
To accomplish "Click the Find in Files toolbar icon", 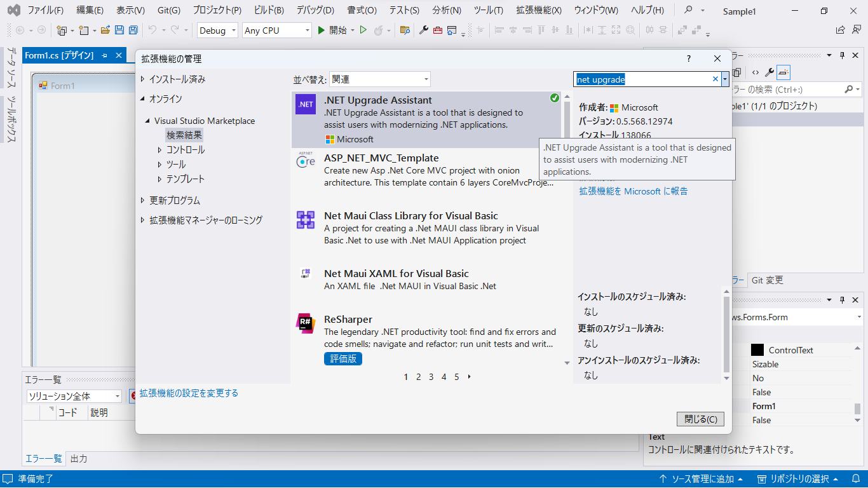I will point(404,30).
